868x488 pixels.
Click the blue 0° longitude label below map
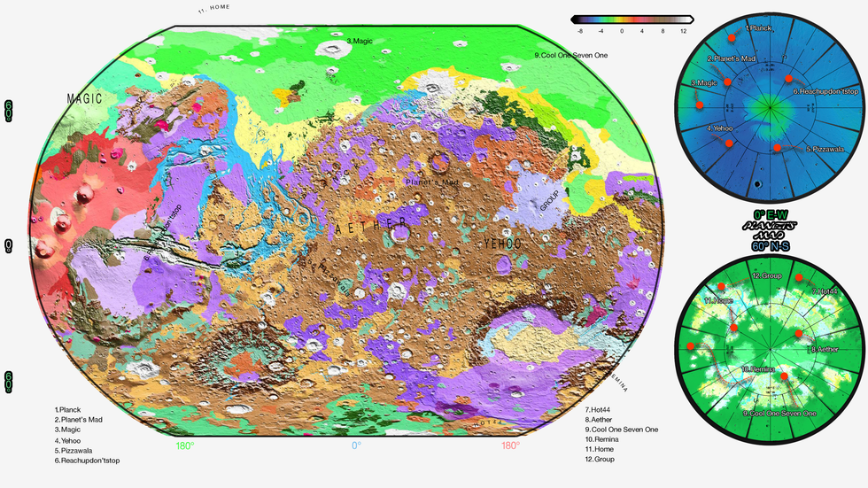coord(356,445)
